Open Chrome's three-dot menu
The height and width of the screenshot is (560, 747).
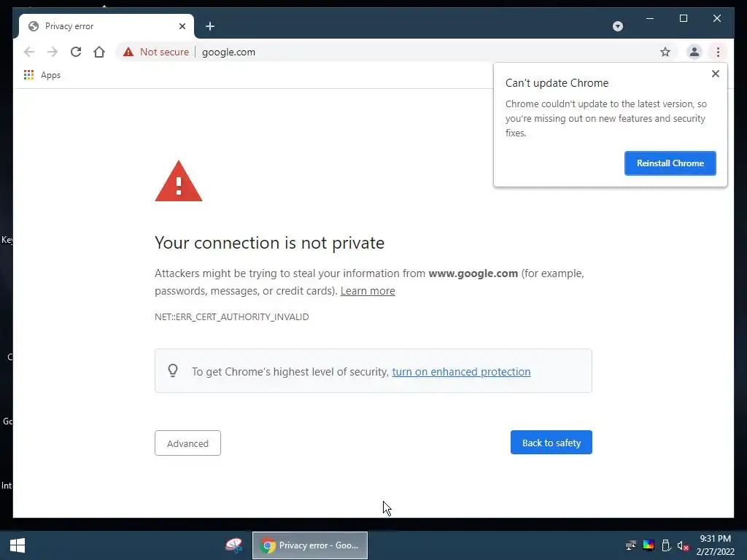[x=718, y=52]
